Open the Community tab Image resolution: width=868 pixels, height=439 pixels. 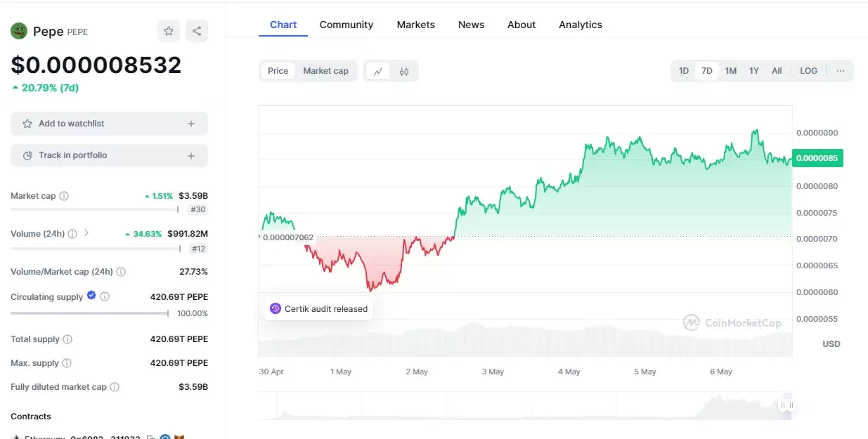[346, 25]
